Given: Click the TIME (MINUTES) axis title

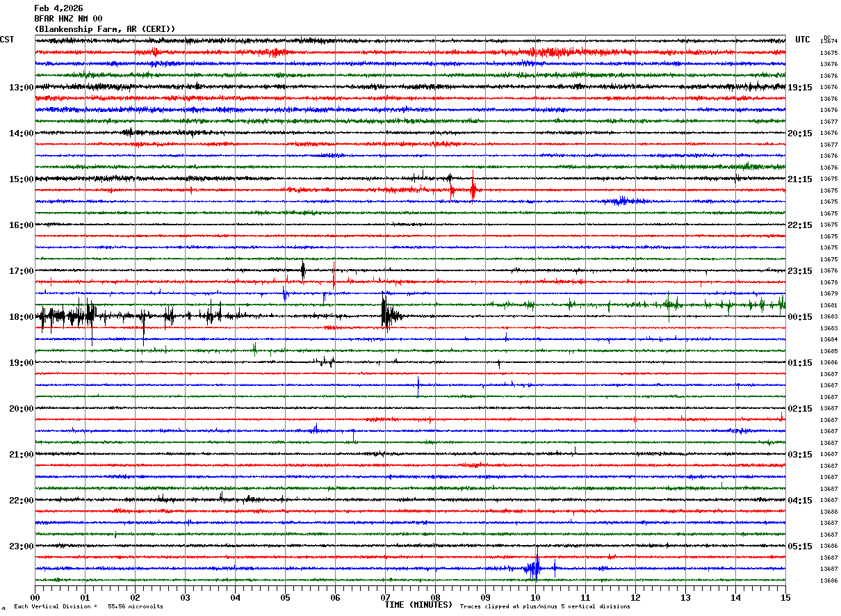Looking at the screenshot, I should (x=418, y=605).
